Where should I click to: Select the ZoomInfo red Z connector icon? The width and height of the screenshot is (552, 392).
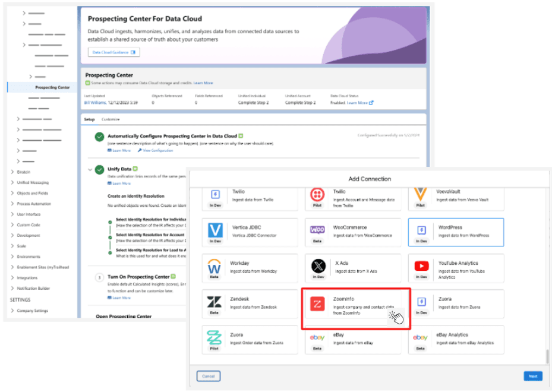[x=317, y=304]
